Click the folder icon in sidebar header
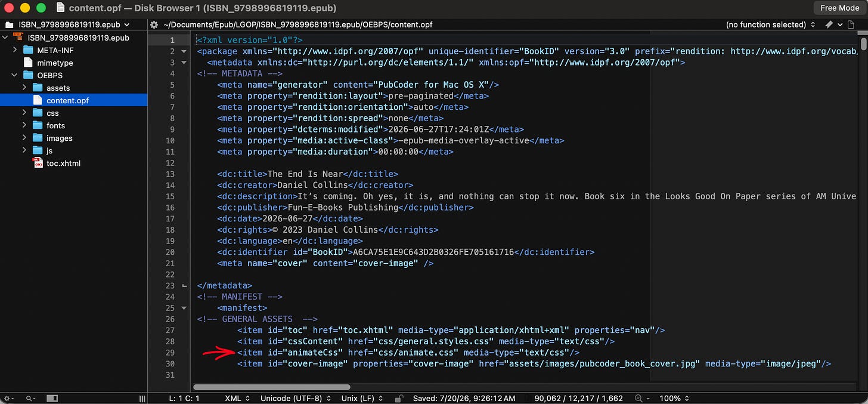This screenshot has height=404, width=868. point(9,24)
